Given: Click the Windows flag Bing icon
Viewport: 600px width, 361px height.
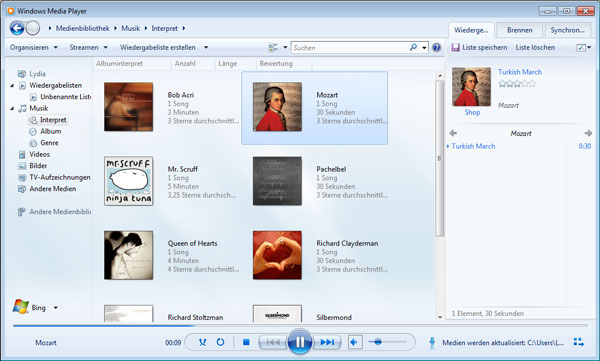Looking at the screenshot, I should click(x=20, y=307).
